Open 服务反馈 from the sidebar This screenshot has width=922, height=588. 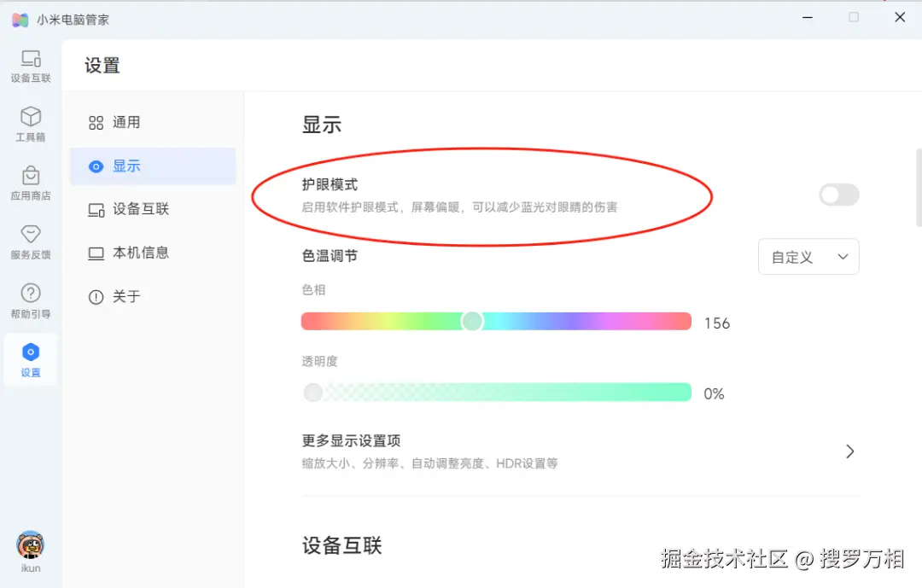(31, 242)
